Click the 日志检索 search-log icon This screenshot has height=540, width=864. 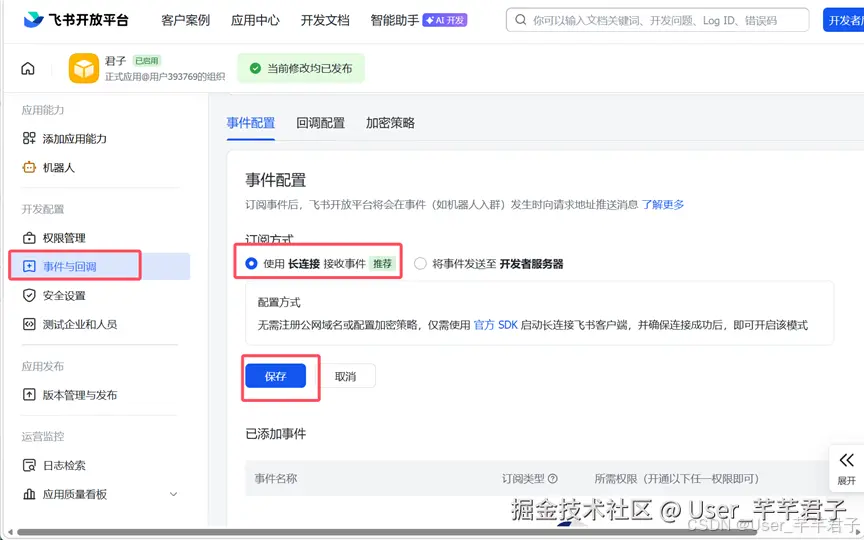29,465
